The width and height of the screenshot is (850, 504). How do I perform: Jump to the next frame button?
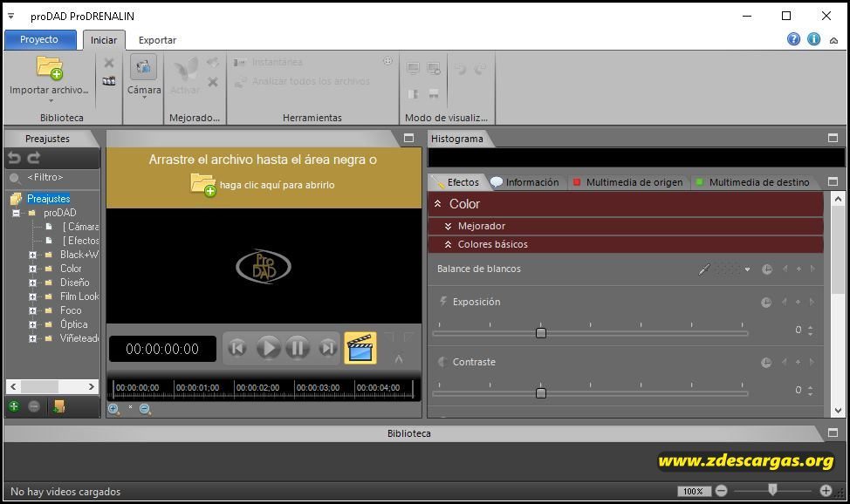(x=328, y=348)
